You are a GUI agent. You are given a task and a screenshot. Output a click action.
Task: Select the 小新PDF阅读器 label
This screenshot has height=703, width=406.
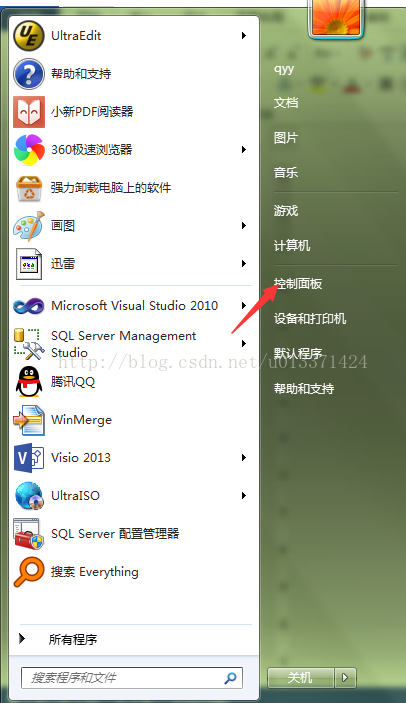point(92,112)
